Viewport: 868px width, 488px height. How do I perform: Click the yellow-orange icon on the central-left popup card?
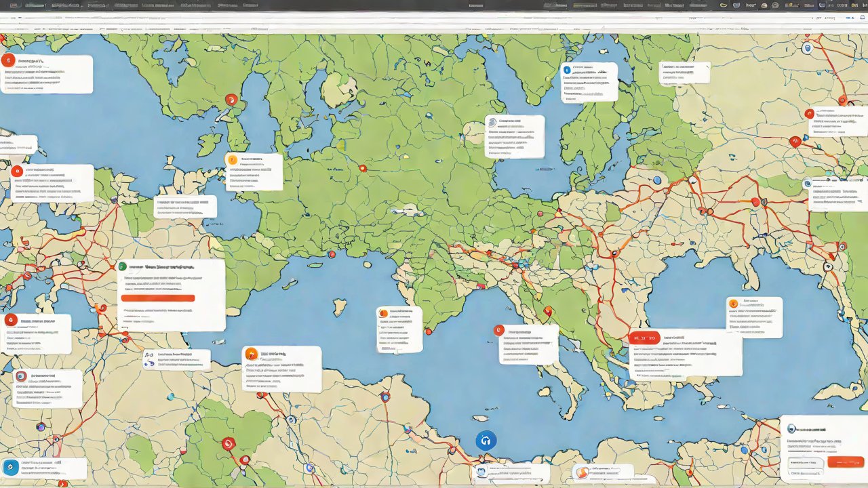click(232, 160)
